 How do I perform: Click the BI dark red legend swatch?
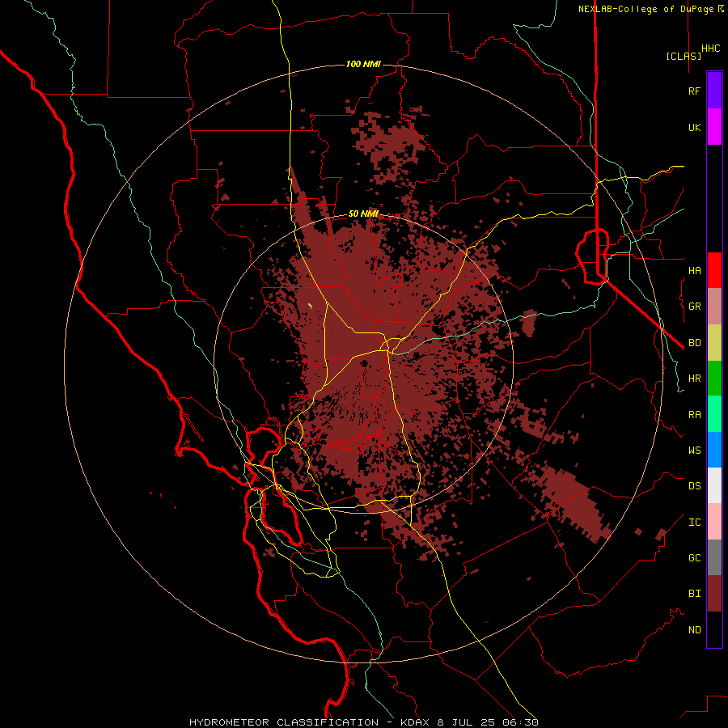point(714,594)
